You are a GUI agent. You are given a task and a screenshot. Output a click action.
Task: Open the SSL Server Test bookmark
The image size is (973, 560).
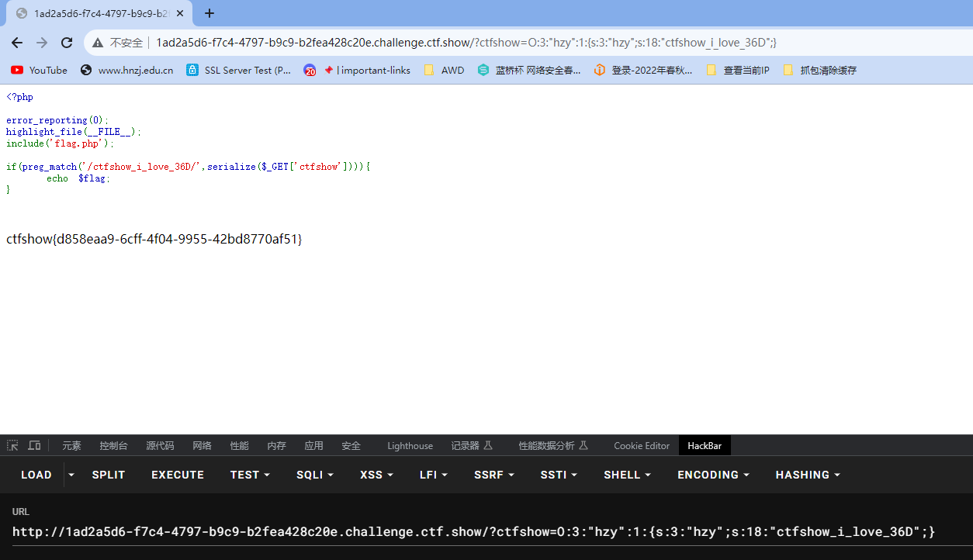pos(239,70)
